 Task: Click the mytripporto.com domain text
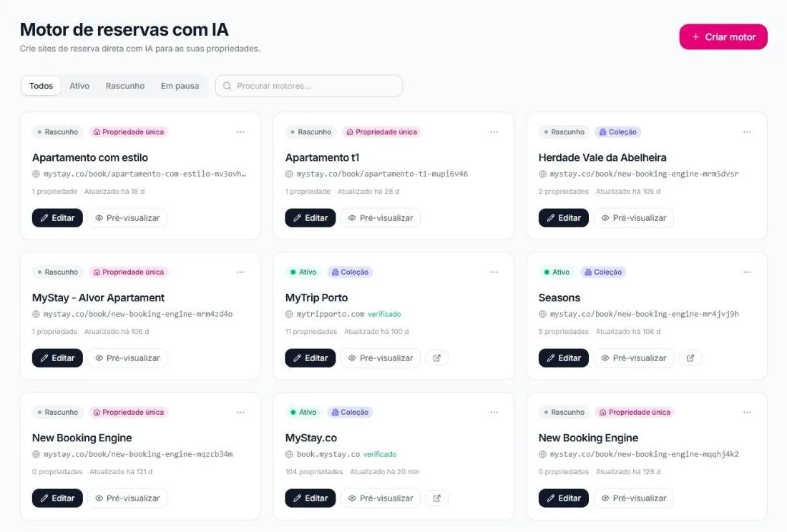coord(331,315)
